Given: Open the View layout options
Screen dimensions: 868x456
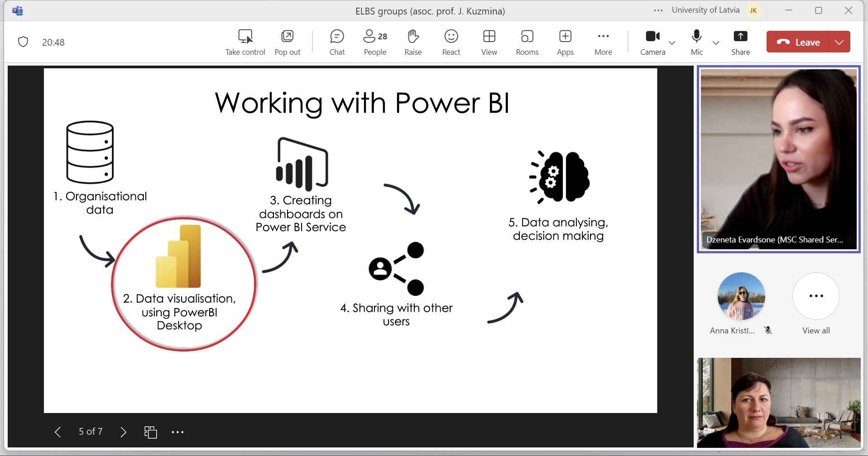Looking at the screenshot, I should (489, 43).
